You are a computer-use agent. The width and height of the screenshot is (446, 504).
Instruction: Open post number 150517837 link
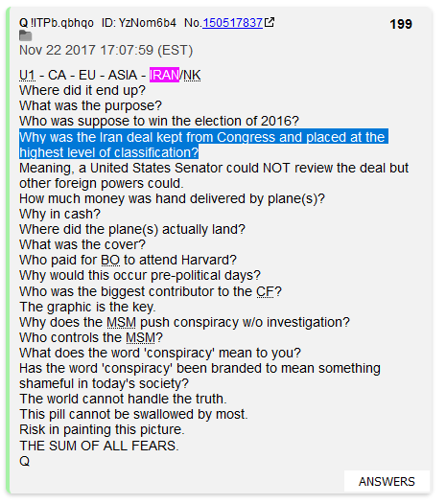232,23
